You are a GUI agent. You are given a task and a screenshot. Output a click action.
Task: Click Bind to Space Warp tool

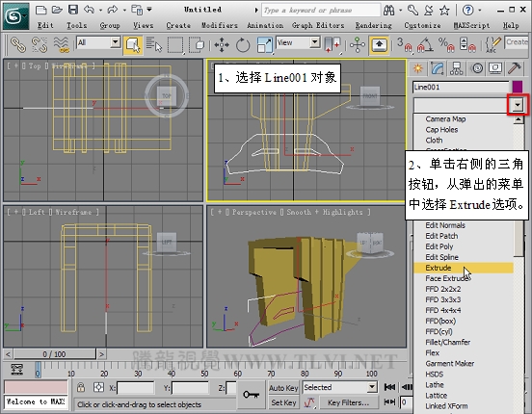tap(62, 45)
